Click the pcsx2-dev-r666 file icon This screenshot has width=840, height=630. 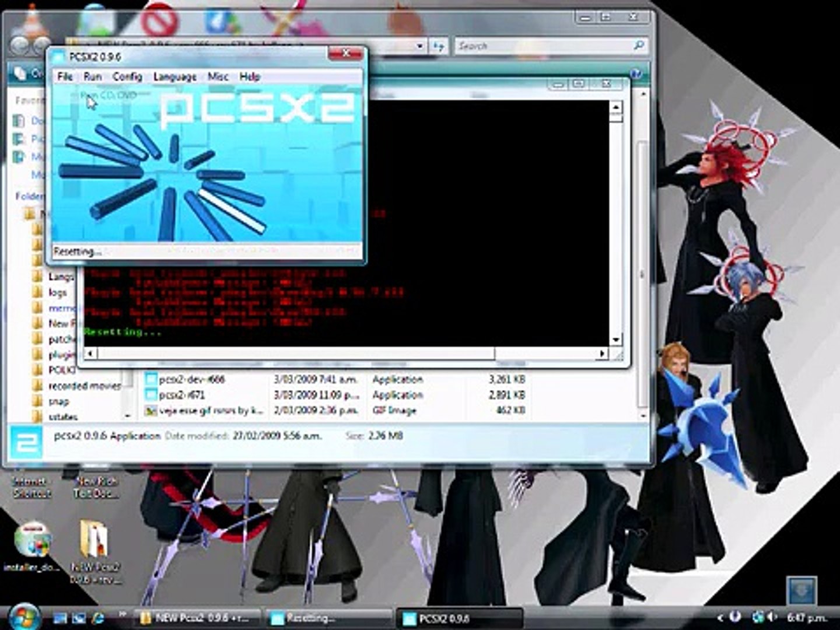pyautogui.click(x=150, y=379)
